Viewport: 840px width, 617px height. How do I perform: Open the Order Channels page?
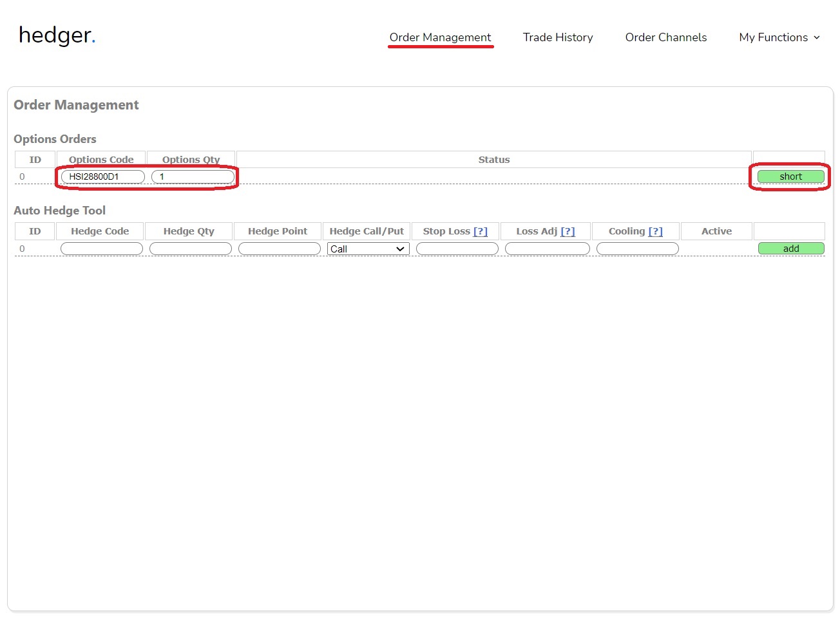(665, 37)
